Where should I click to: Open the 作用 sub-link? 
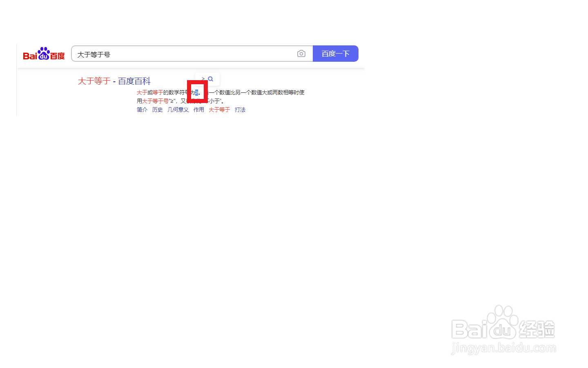[199, 110]
